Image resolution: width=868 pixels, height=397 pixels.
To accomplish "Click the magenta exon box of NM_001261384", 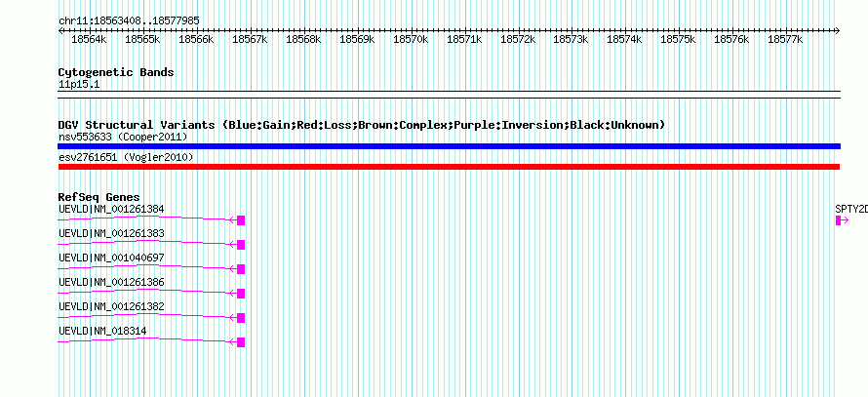I will (x=241, y=220).
